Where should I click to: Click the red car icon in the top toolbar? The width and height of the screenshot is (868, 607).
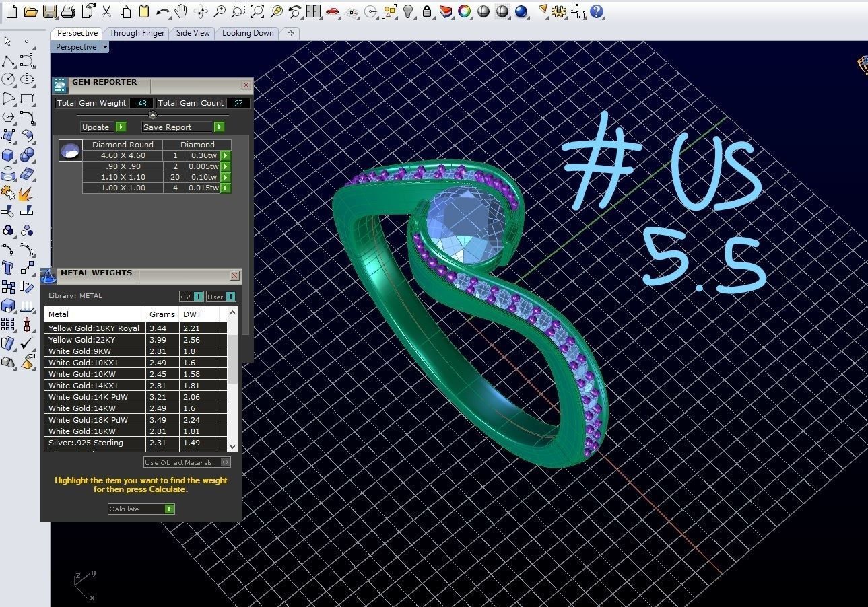pyautogui.click(x=332, y=11)
